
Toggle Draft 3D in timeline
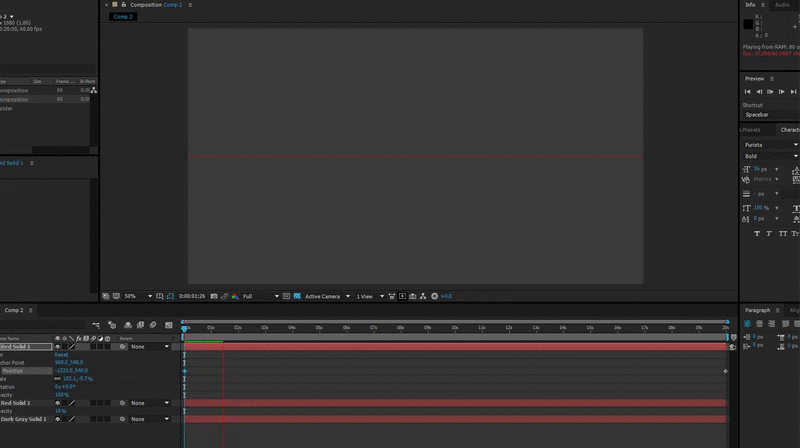coord(112,325)
